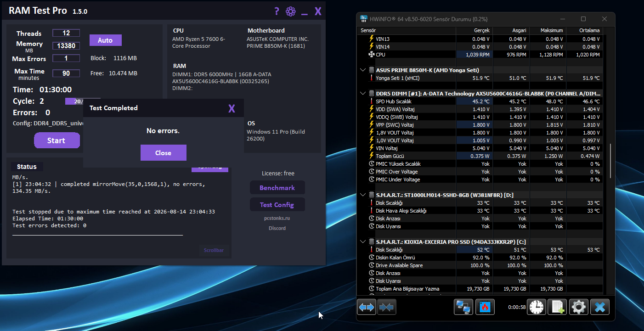Click the lightning icon on VIN13 row
The height and width of the screenshot is (331, 644).
(x=372, y=39)
